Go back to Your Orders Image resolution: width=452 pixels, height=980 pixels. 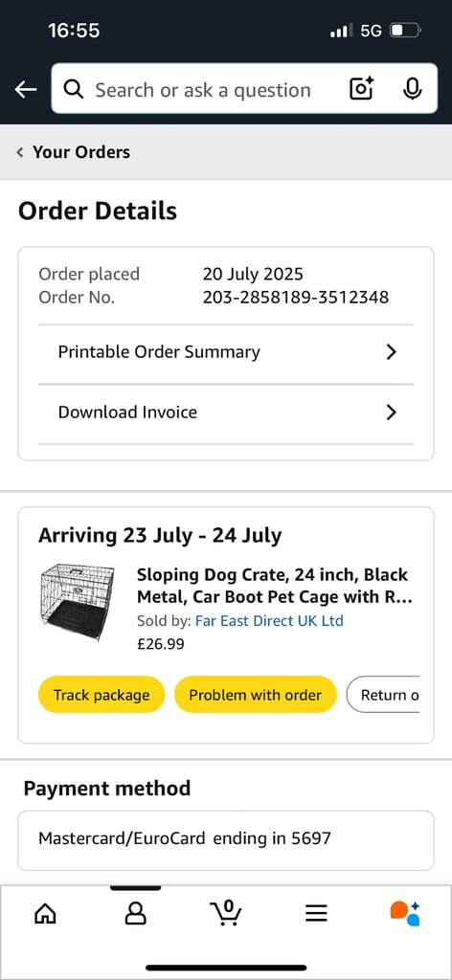74,152
